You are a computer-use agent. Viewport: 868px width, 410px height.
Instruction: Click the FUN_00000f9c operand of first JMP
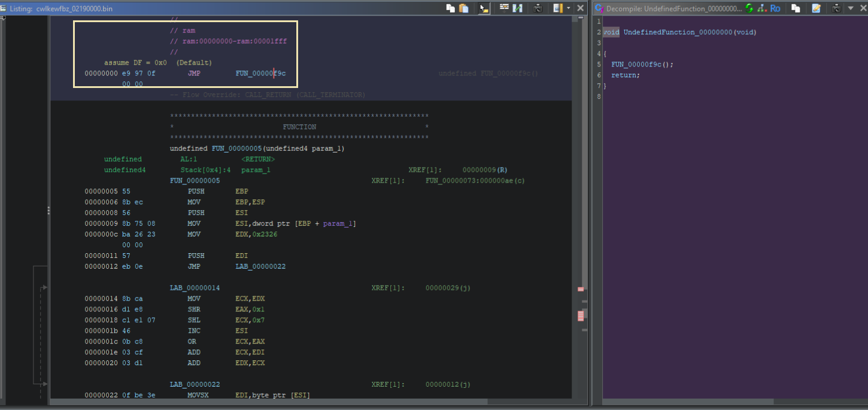(x=260, y=73)
